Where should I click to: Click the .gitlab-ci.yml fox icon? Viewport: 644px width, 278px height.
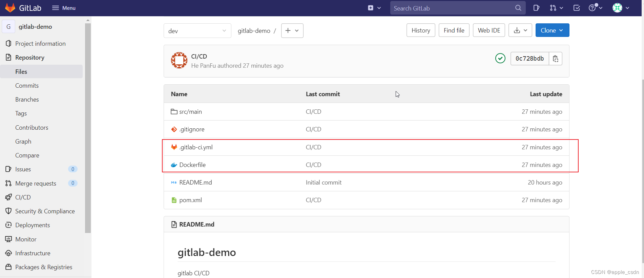(174, 147)
